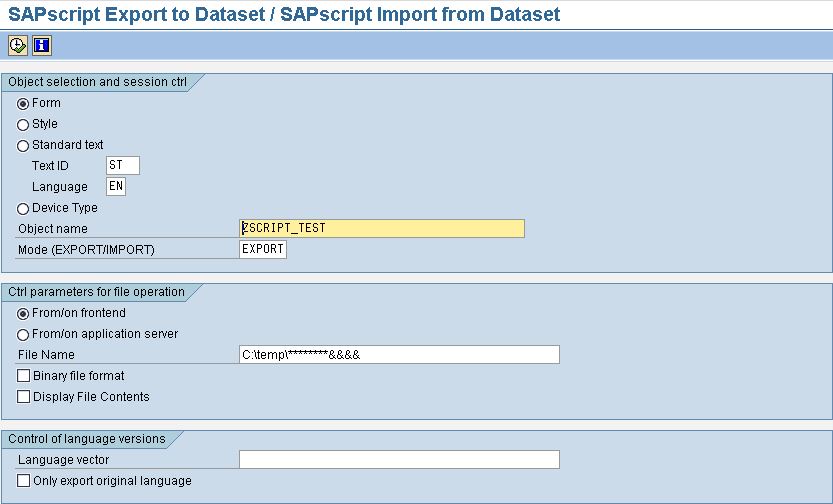The width and height of the screenshot is (833, 504).
Task: Click the Language field with EN
Action: [x=116, y=186]
